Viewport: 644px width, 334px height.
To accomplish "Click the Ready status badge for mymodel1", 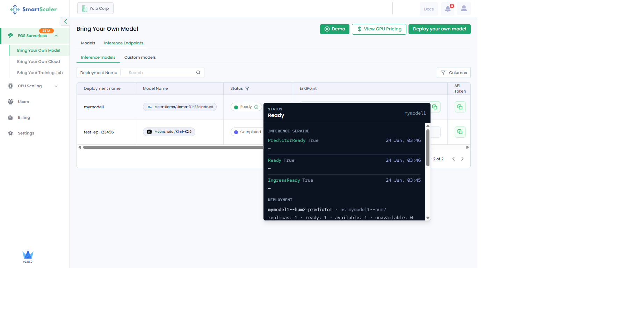I will [x=246, y=107].
